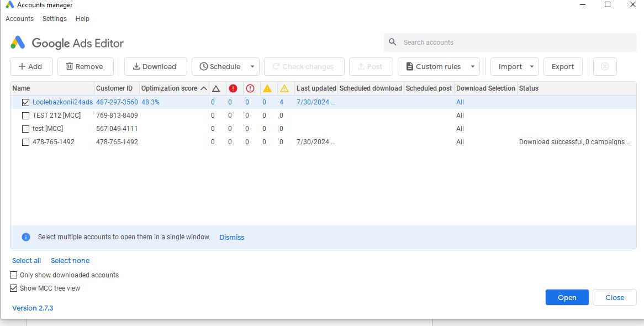The width and height of the screenshot is (644, 326).
Task: Click the 48.3% optimization score
Action: tap(150, 102)
